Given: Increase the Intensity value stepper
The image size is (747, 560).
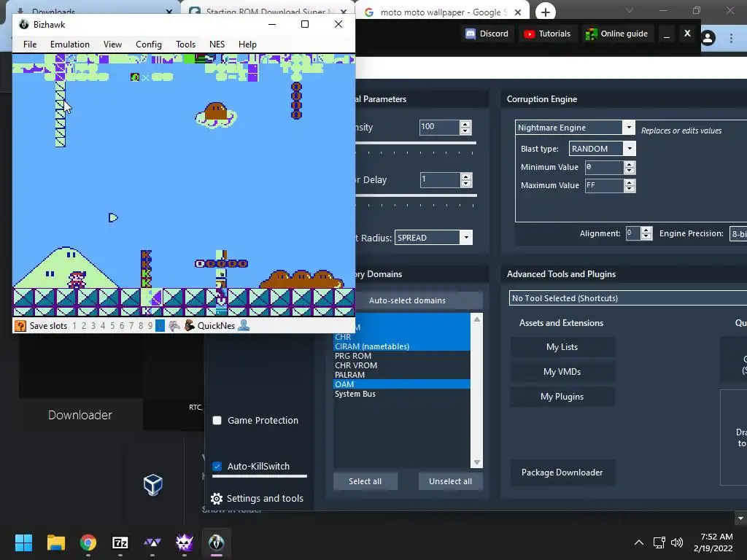Looking at the screenshot, I should pyautogui.click(x=465, y=124).
